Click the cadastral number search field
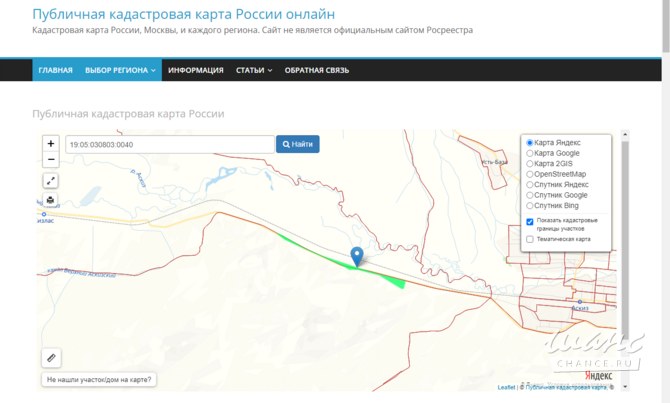 [x=170, y=144]
